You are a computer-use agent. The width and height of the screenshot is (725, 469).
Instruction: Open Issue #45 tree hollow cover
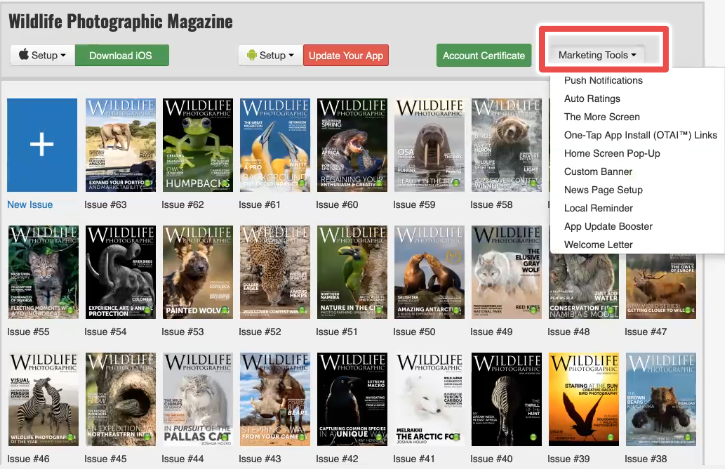point(121,399)
